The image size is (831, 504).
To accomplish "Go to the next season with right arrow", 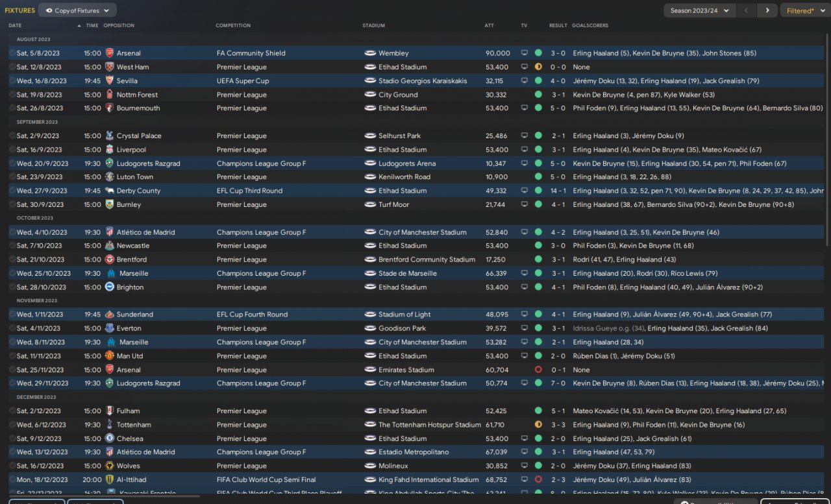I will click(767, 10).
